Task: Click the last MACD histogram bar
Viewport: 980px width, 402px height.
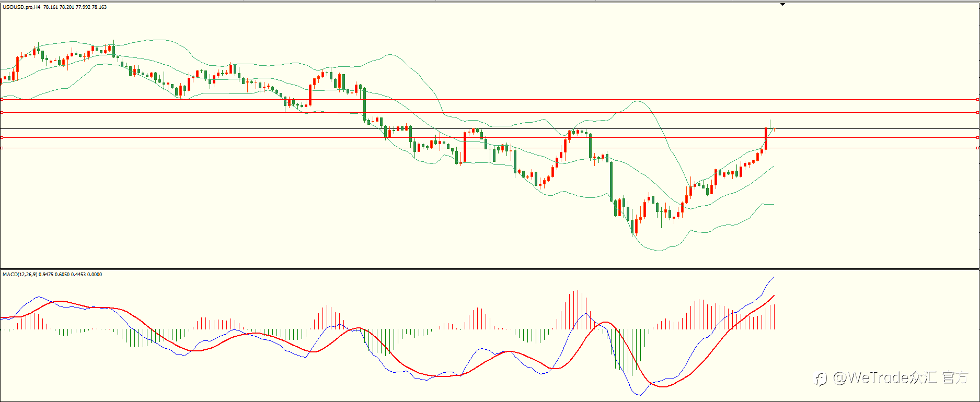Action: tap(774, 316)
